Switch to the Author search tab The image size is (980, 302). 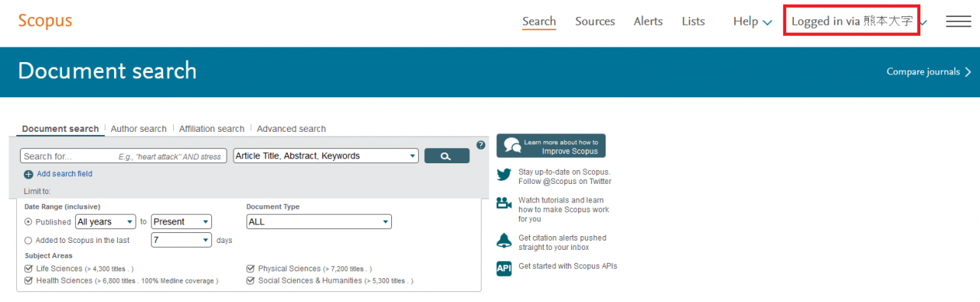click(x=139, y=129)
